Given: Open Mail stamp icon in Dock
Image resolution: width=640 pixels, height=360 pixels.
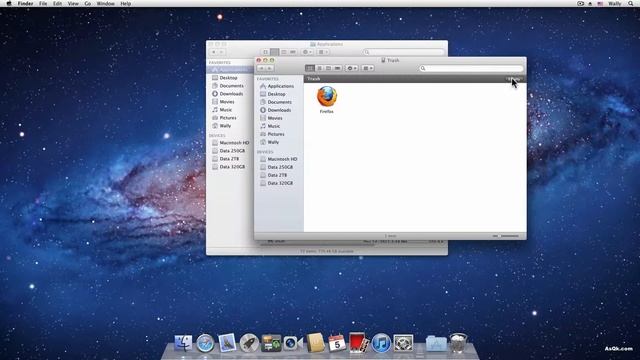Looking at the screenshot, I should coord(227,343).
